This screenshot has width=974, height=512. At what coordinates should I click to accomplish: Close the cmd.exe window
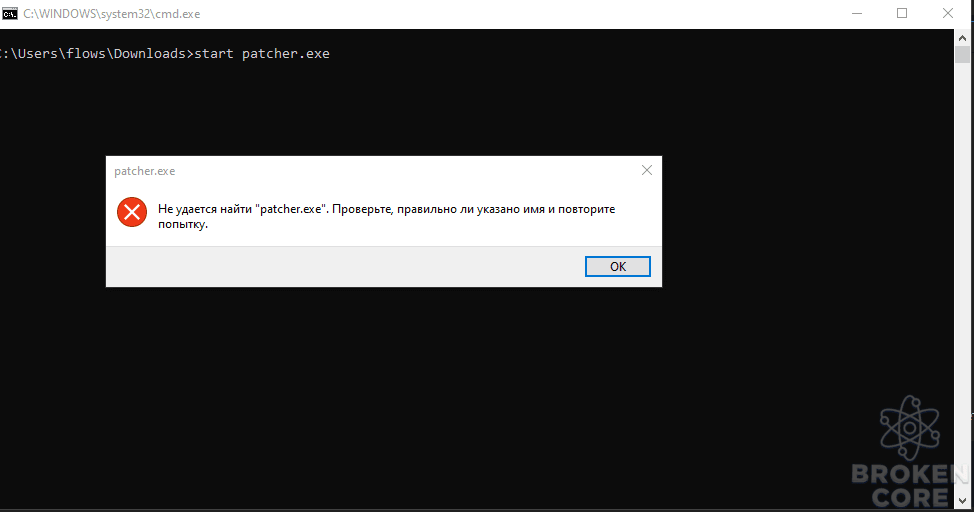tap(948, 14)
